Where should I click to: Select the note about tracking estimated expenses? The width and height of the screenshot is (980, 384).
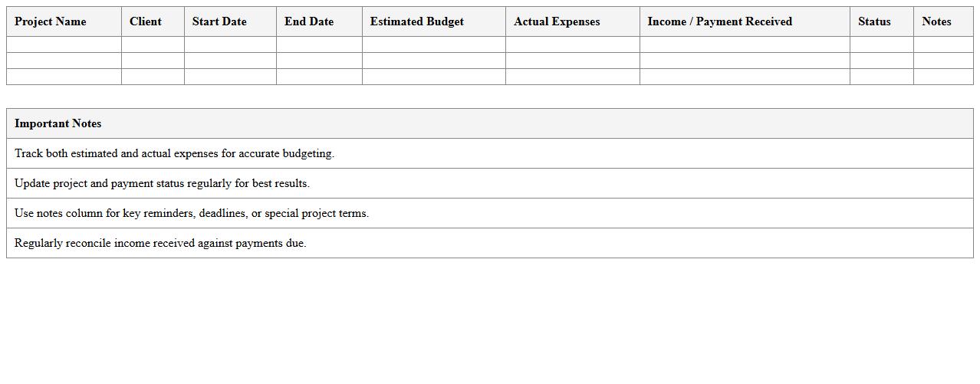pyautogui.click(x=175, y=153)
